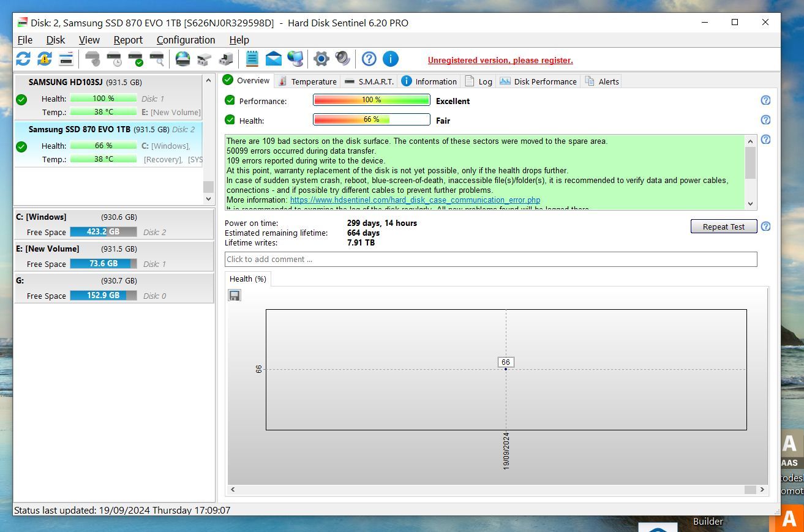
Task: Click the Health 66 % gradient bar
Action: (371, 119)
